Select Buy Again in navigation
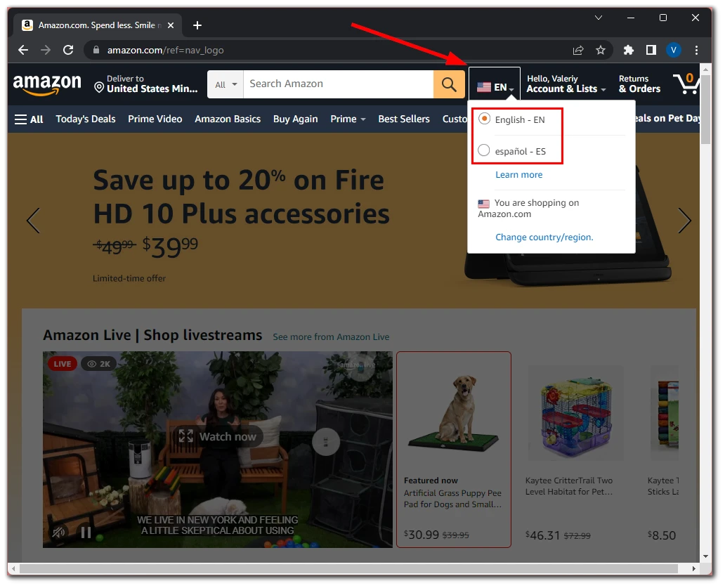 click(296, 119)
